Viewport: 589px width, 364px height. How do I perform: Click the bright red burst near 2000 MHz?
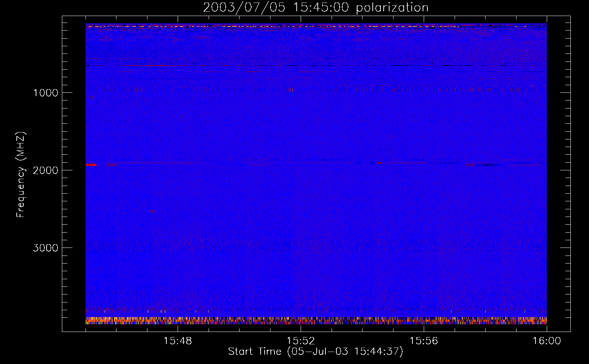pos(91,165)
